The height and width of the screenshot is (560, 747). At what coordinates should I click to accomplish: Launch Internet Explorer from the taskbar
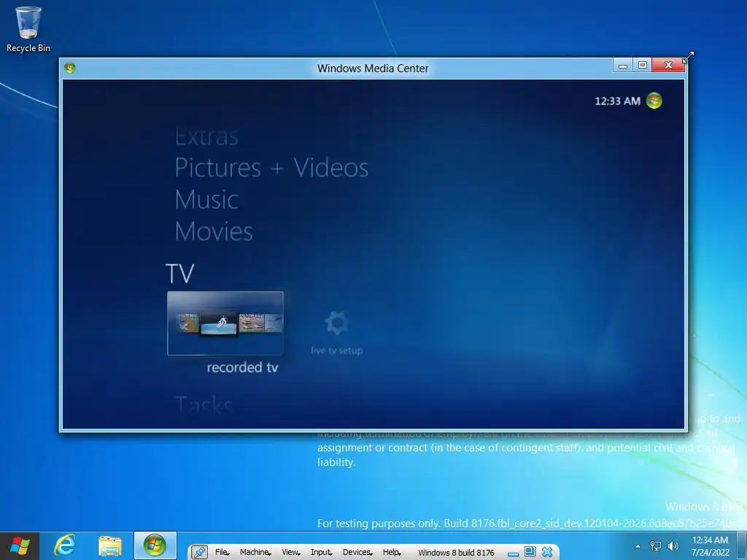tap(65, 545)
